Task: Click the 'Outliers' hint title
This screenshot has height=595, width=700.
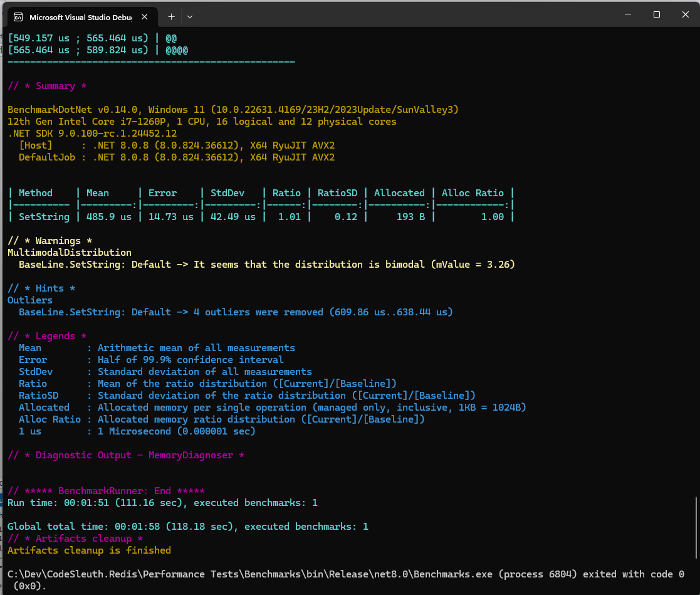Action: [x=30, y=300]
